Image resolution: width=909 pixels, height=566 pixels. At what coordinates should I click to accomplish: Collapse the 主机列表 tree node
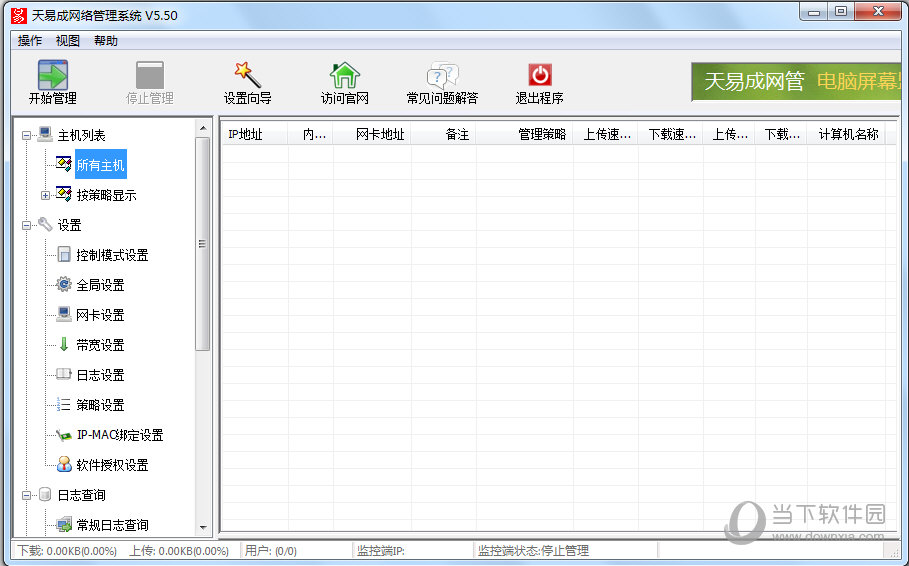pos(26,135)
